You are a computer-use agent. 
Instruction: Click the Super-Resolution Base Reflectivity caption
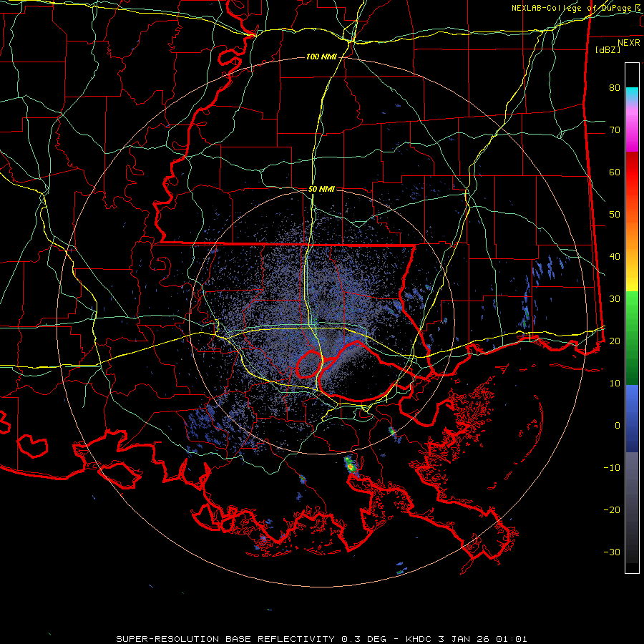[x=321, y=639]
